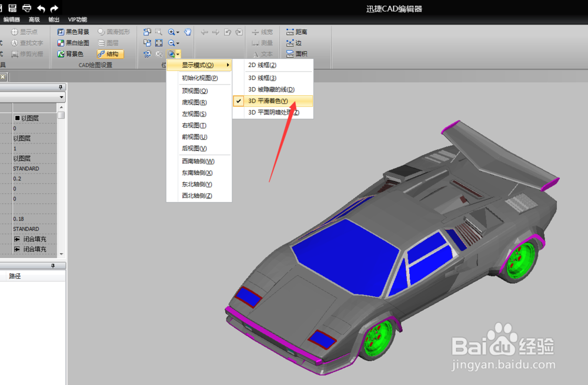Viewport: 588px width, 385px height.
Task: Open the 背景色 background color picker
Action: point(70,54)
